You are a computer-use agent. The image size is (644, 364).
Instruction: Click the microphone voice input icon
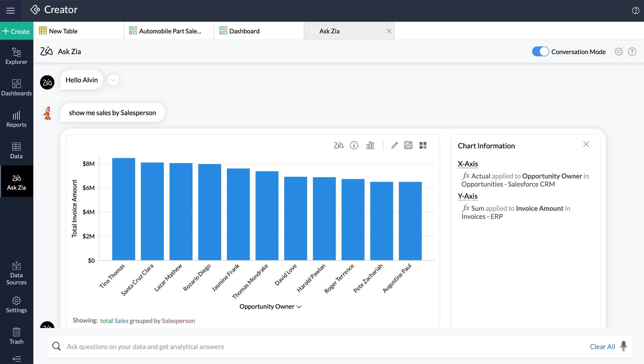pyautogui.click(x=623, y=346)
